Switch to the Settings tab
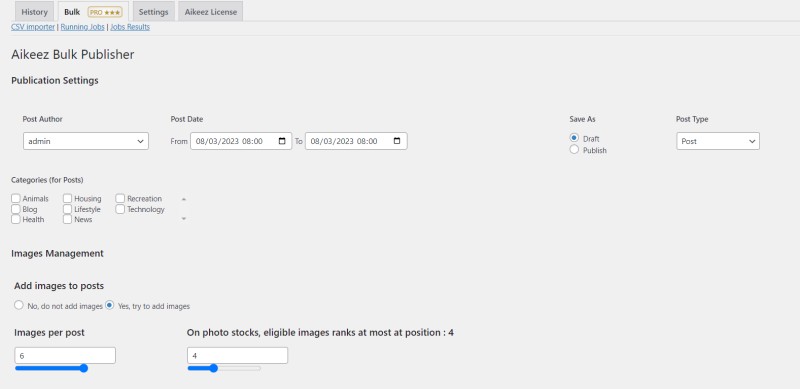 (x=154, y=12)
